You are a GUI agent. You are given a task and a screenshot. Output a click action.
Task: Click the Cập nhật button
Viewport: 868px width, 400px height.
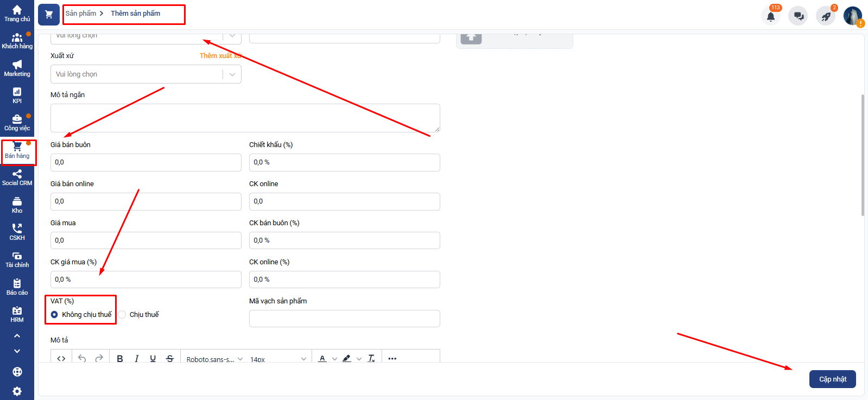coord(832,379)
